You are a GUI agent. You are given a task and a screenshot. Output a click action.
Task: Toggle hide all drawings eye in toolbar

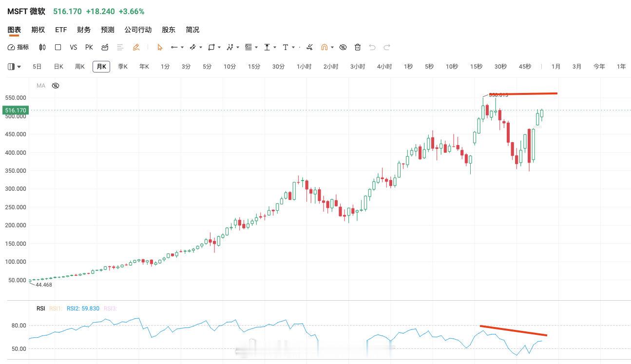pyautogui.click(x=343, y=47)
